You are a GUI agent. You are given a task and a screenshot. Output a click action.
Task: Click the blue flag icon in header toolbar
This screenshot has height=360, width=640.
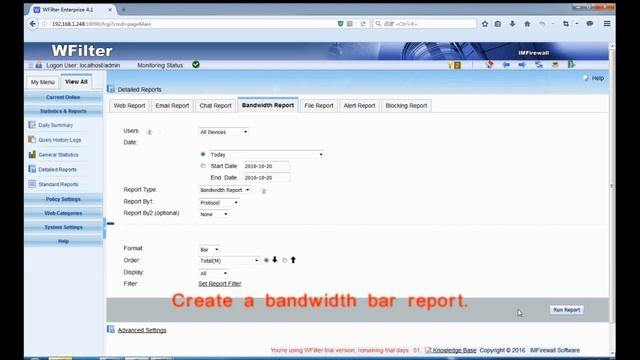[506, 64]
